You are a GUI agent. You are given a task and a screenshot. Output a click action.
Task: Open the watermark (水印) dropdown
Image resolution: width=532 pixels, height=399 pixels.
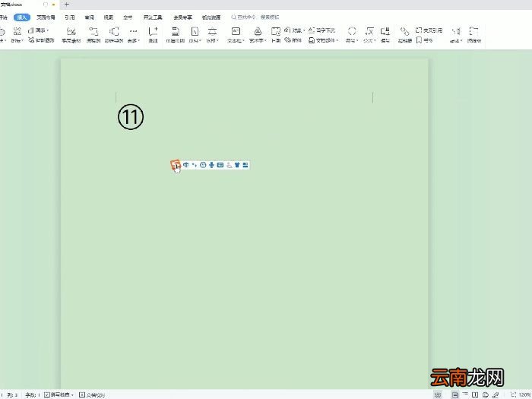pyautogui.click(x=212, y=35)
